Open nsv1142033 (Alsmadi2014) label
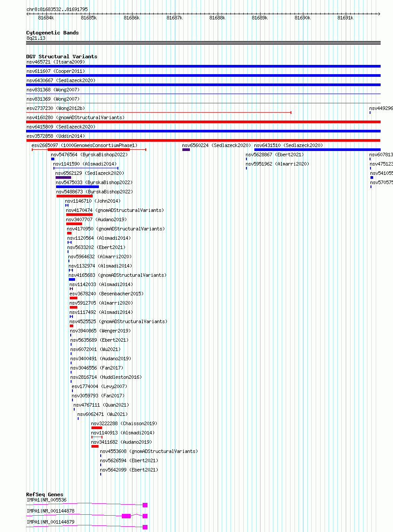The width and height of the screenshot is (393, 532). click(101, 284)
